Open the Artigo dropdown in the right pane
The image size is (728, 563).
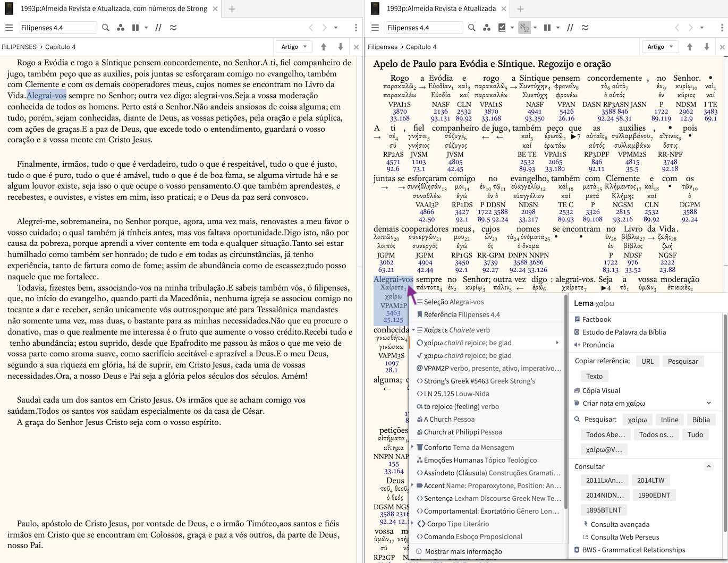click(660, 47)
